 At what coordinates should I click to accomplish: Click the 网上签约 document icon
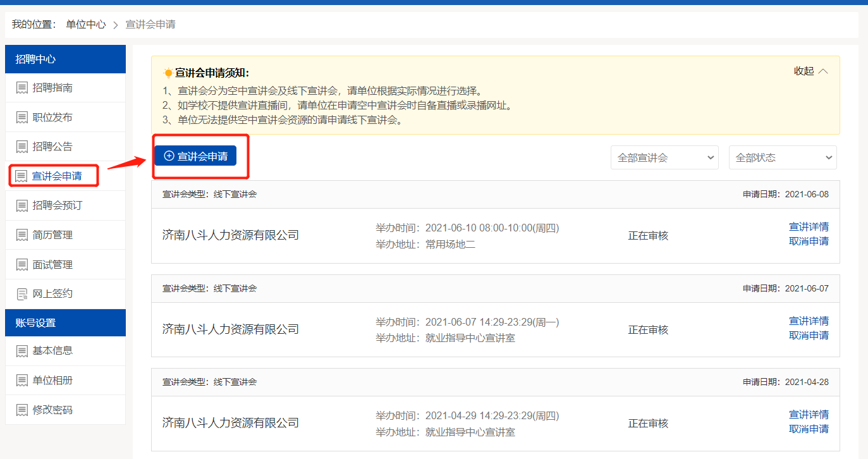click(x=22, y=294)
